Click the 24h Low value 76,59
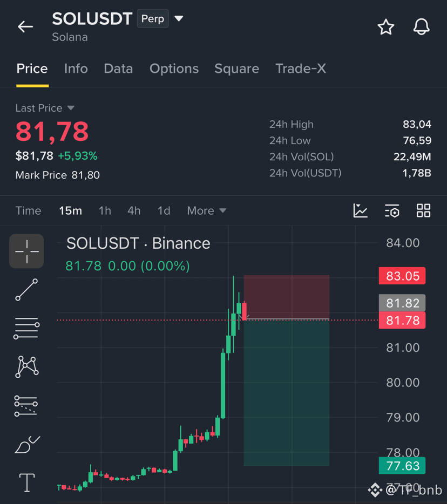 coord(417,140)
